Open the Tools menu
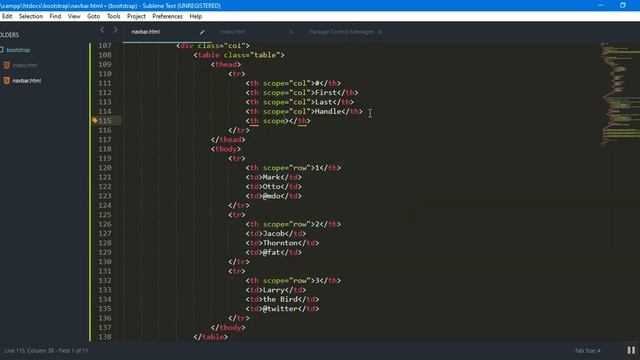The width and height of the screenshot is (640, 360). tap(113, 16)
